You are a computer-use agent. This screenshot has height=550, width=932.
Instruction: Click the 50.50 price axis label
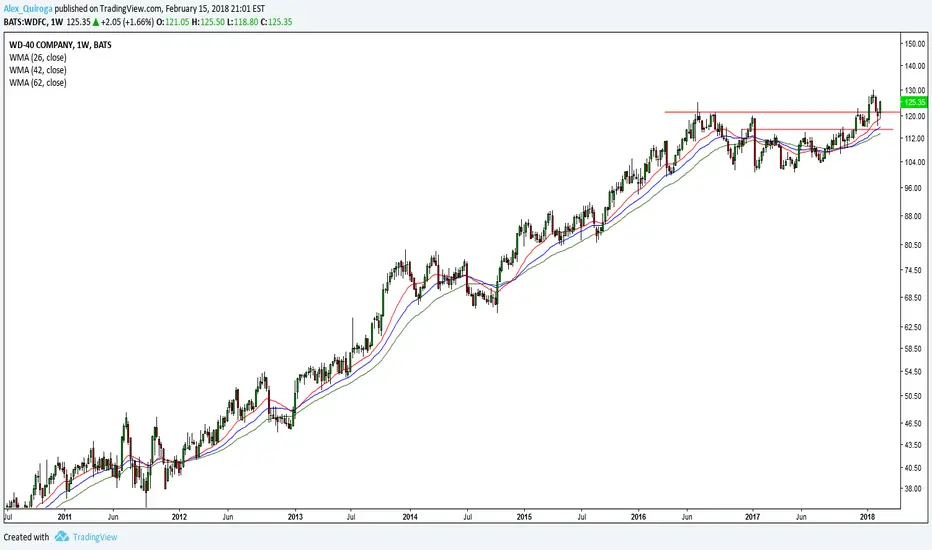pos(915,397)
